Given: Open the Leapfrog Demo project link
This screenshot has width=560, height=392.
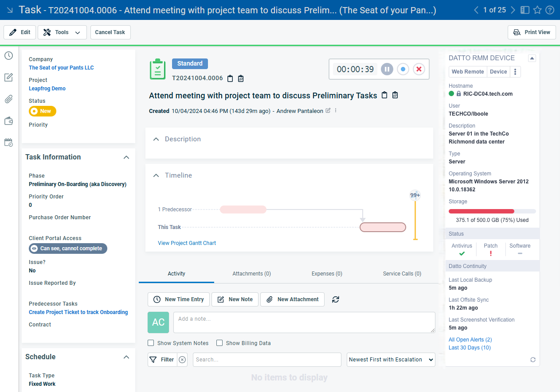Looking at the screenshot, I should tap(47, 88).
